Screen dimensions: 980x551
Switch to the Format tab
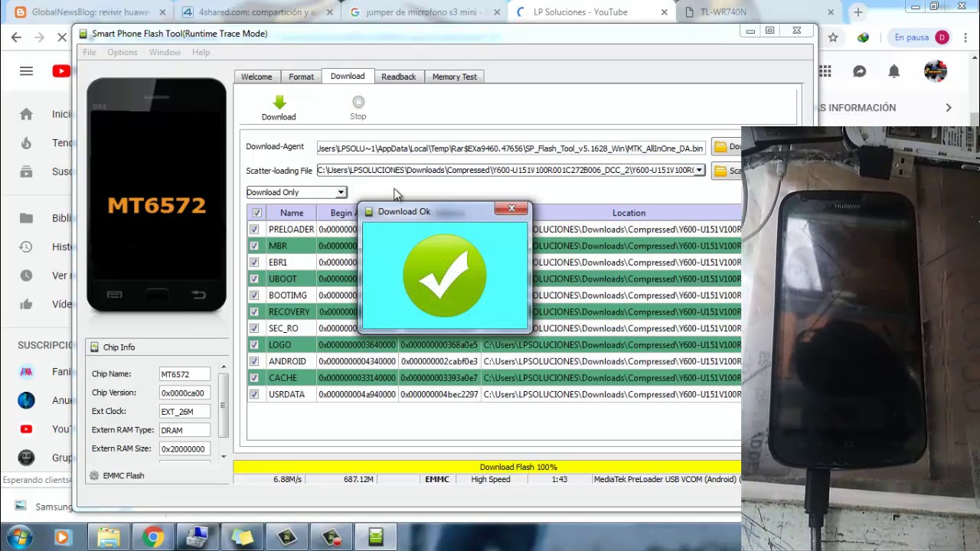coord(302,77)
